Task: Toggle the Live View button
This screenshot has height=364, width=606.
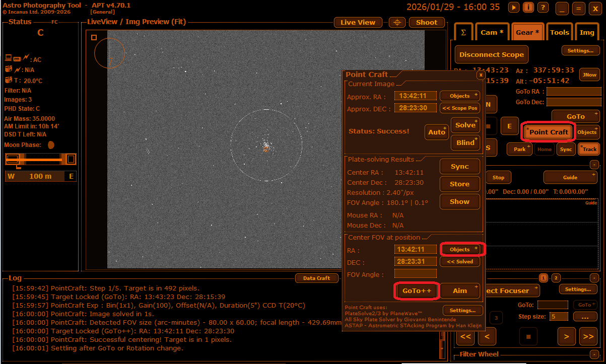Action: (358, 22)
